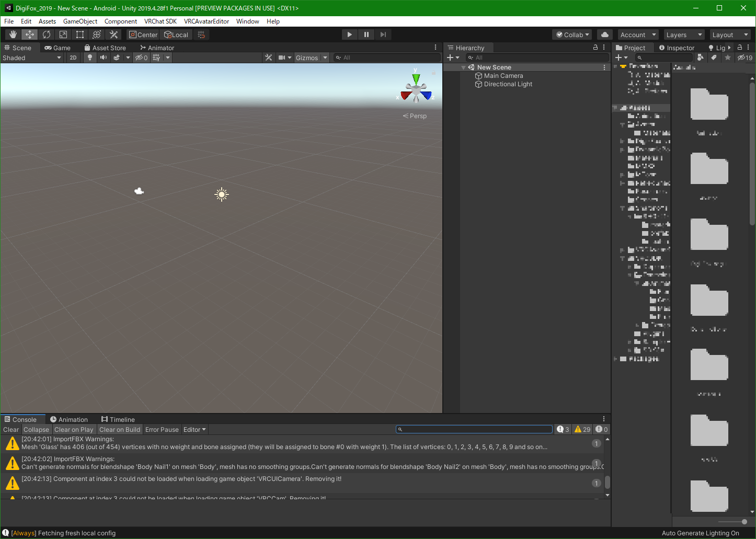756x539 pixels.
Task: Select Directional Light in Hierarchy
Action: [508, 84]
